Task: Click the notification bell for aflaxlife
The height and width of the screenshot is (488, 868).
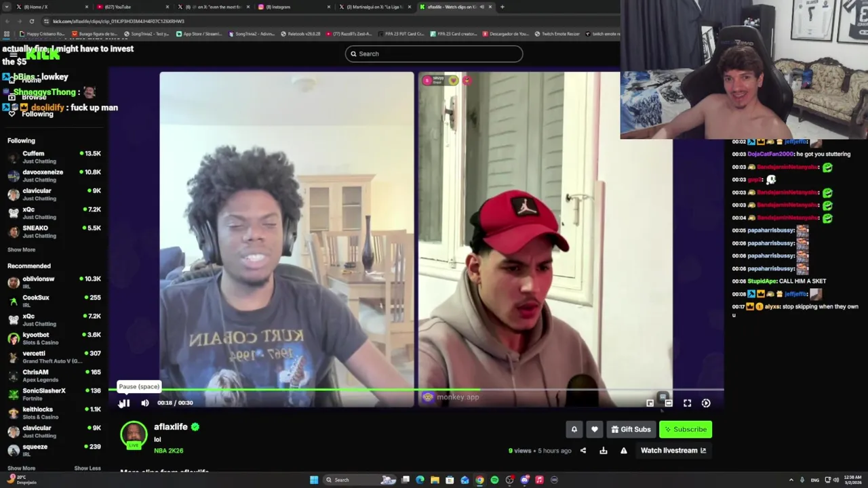Action: [574, 429]
